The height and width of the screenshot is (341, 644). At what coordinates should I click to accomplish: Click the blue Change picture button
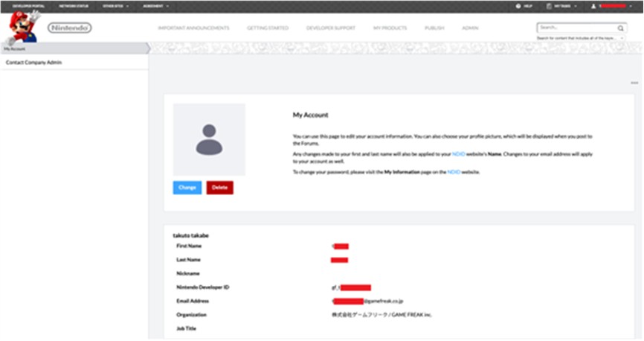tap(187, 188)
